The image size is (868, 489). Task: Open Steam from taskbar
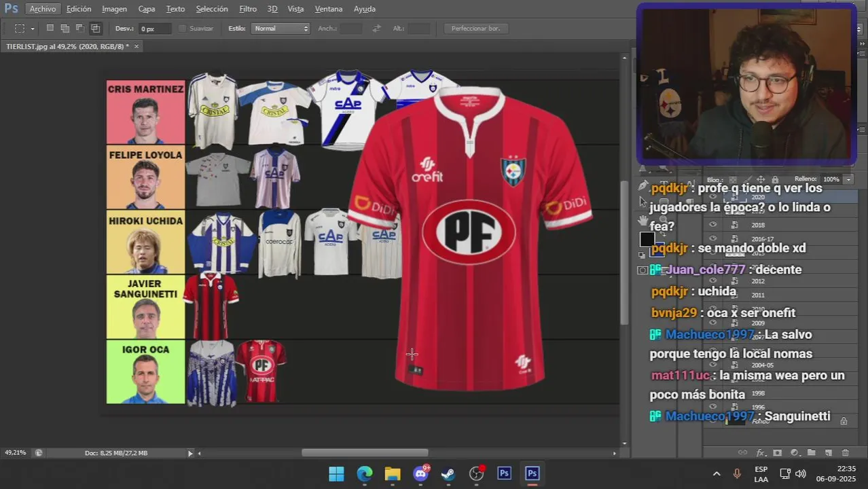(x=448, y=473)
